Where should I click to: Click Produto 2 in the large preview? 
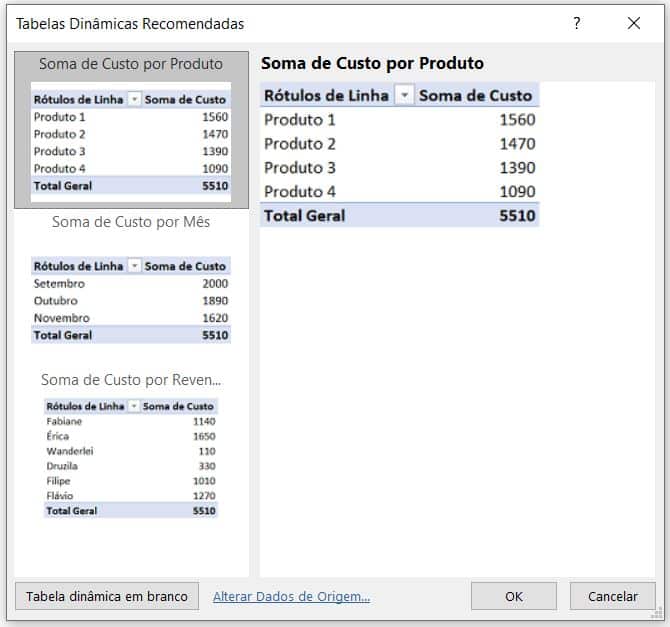[x=300, y=144]
